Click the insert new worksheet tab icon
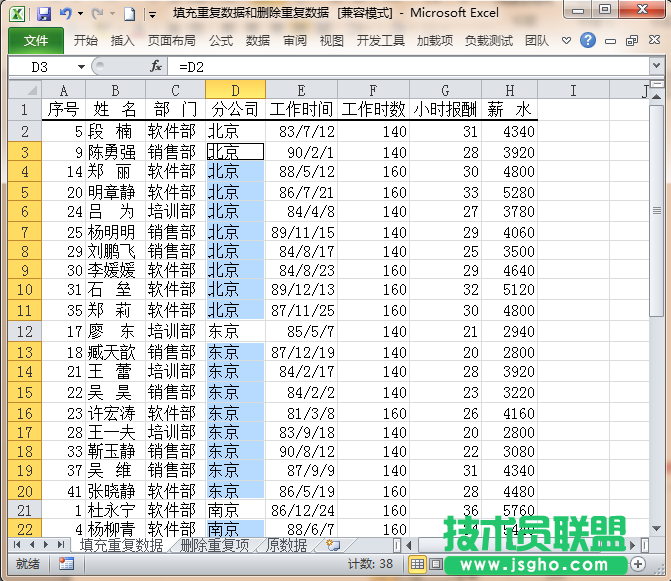 point(333,545)
